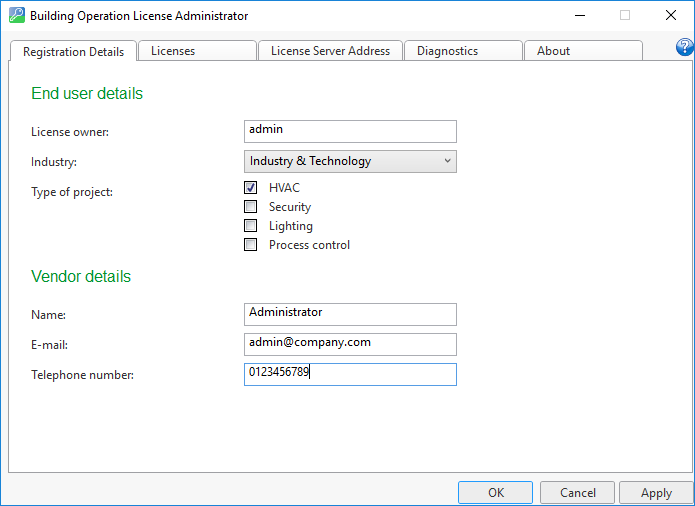The width and height of the screenshot is (695, 506).
Task: Open the License Server Address tab
Action: tap(330, 51)
